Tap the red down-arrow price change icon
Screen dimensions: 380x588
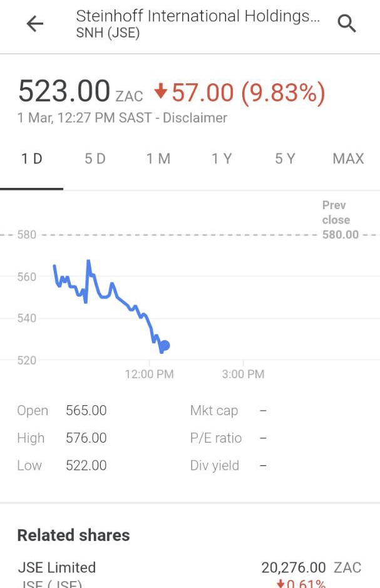click(161, 92)
